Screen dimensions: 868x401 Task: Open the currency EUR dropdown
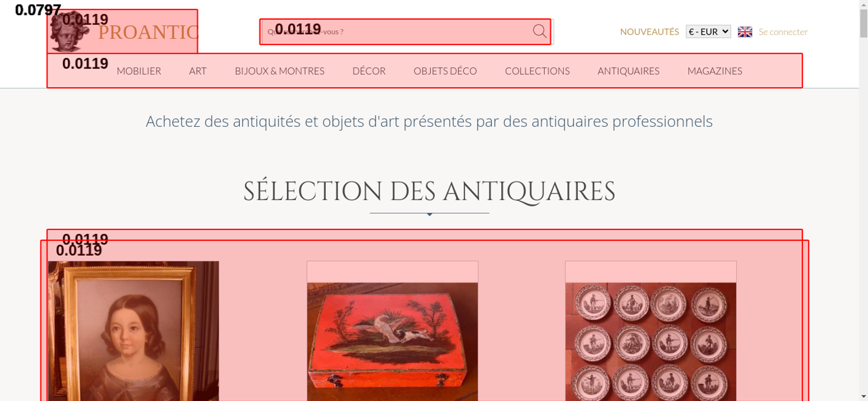[x=708, y=32]
